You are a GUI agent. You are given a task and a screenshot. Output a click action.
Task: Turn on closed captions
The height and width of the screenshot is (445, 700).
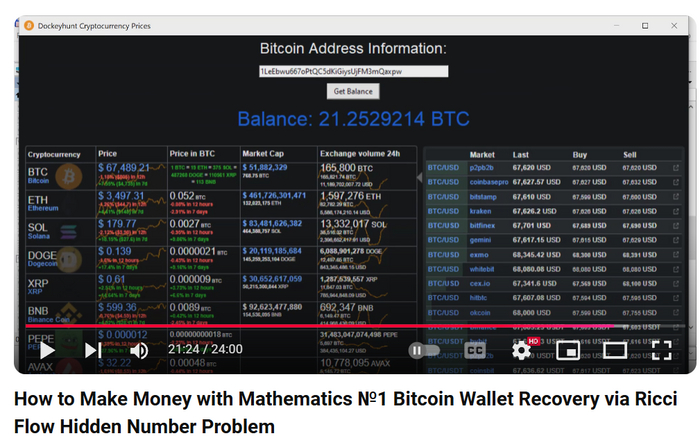click(475, 350)
